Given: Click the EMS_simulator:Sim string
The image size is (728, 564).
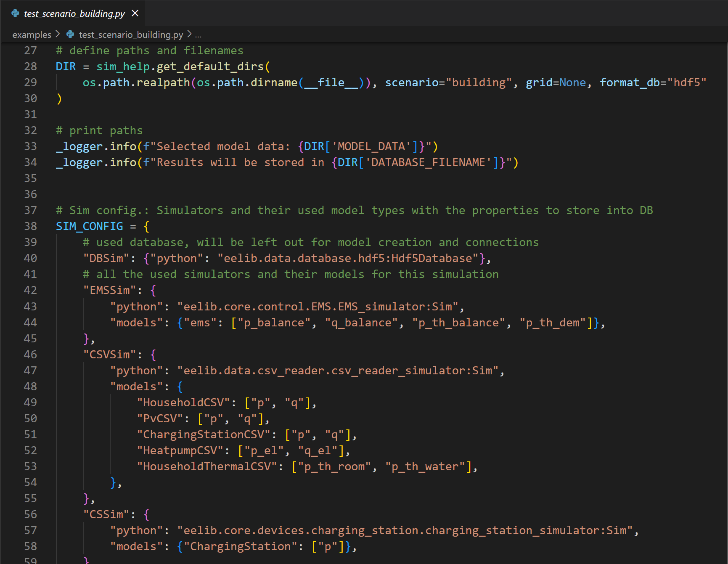Looking at the screenshot, I should coord(318,307).
